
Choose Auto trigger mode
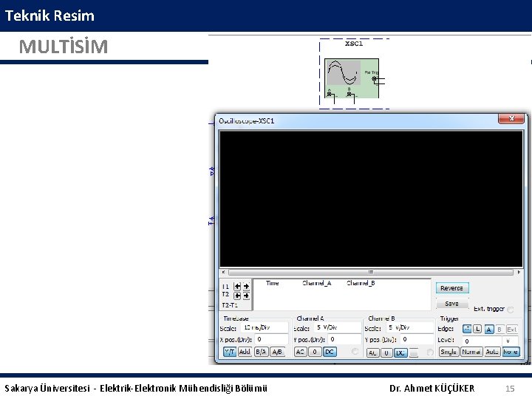click(492, 352)
